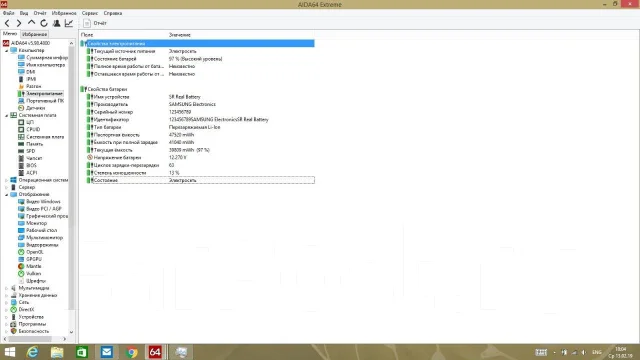Open the Избранное menu in the menu bar
Viewport: 640px width, 360px height.
(x=64, y=13)
